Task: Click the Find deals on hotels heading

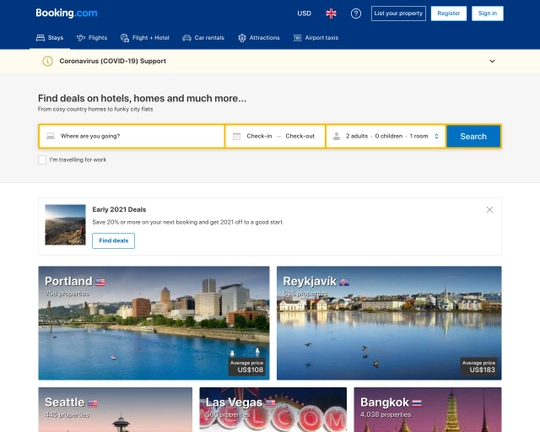Action: point(142,99)
